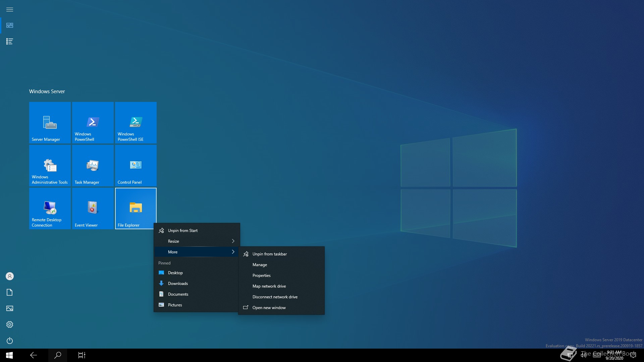Click the network tray icon
Image resolution: width=644 pixels, height=362 pixels.
[570, 355]
